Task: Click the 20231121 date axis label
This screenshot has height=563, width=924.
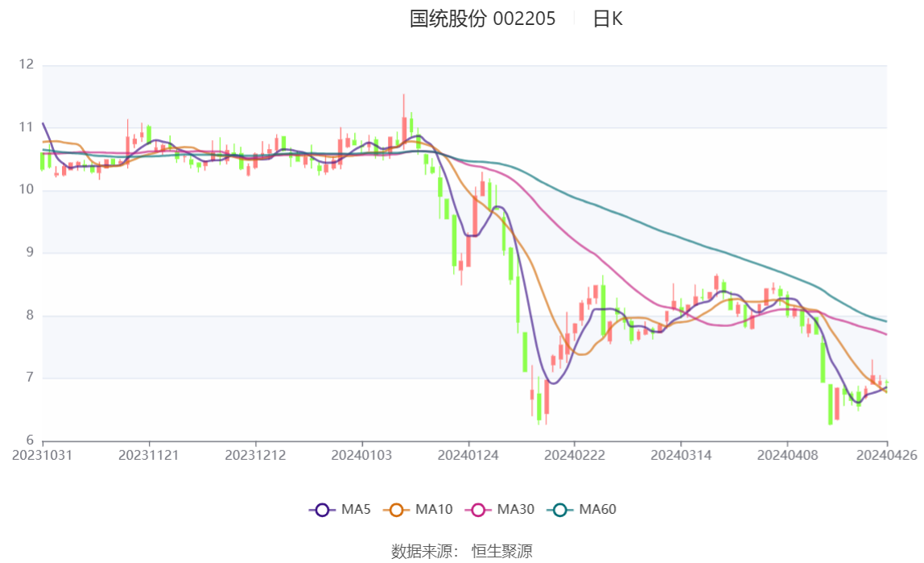Action: tap(148, 456)
